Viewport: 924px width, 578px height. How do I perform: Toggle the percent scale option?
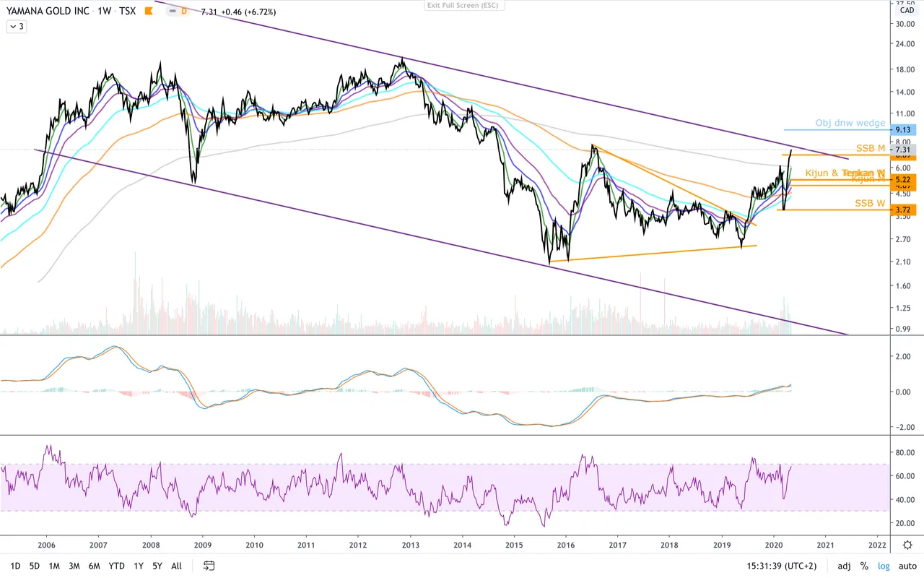864,566
